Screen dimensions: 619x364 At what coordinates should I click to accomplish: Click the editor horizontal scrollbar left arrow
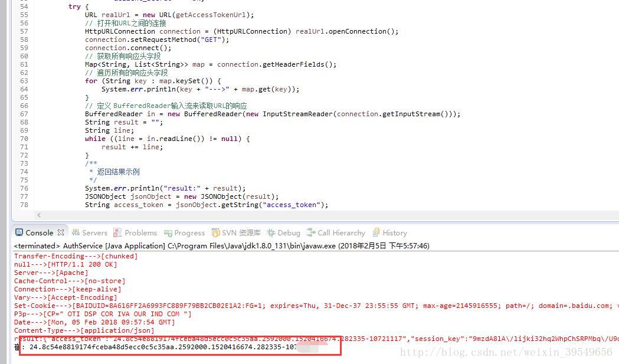point(39,215)
